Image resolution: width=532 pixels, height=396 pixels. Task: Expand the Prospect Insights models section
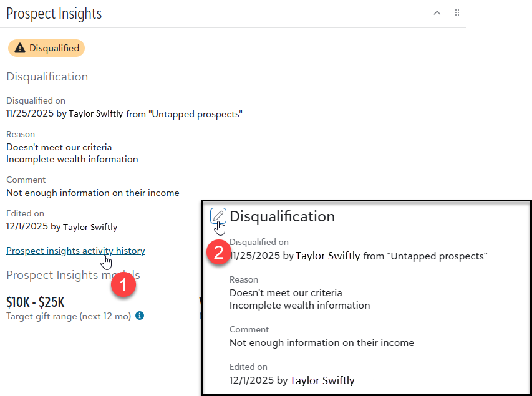72,274
